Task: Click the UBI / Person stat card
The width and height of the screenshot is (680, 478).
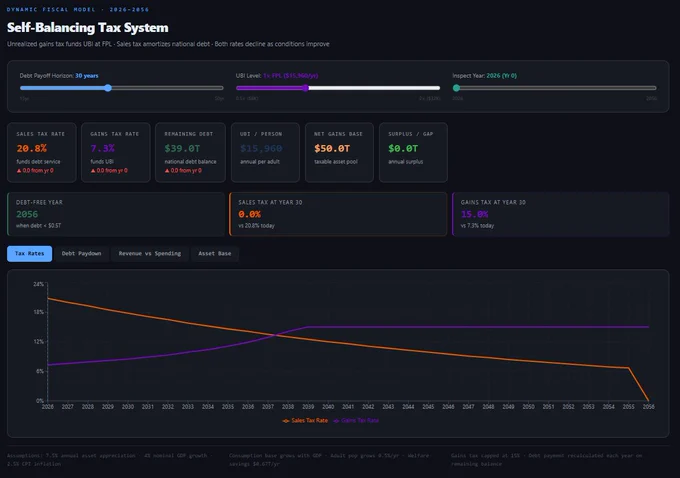Action: [265, 152]
